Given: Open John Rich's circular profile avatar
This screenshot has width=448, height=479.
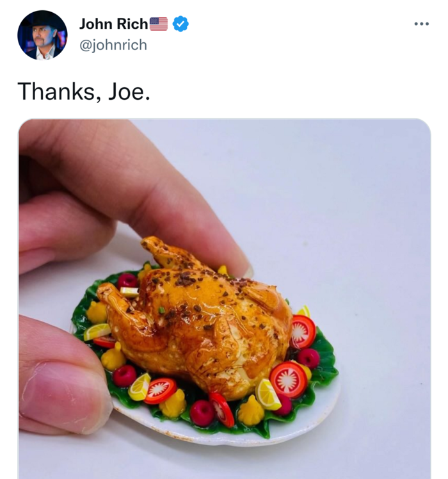Looking at the screenshot, I should pos(42,35).
